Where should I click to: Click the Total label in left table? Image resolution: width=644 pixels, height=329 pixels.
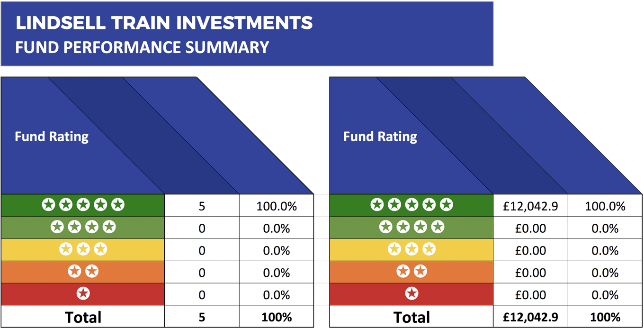coord(83,317)
